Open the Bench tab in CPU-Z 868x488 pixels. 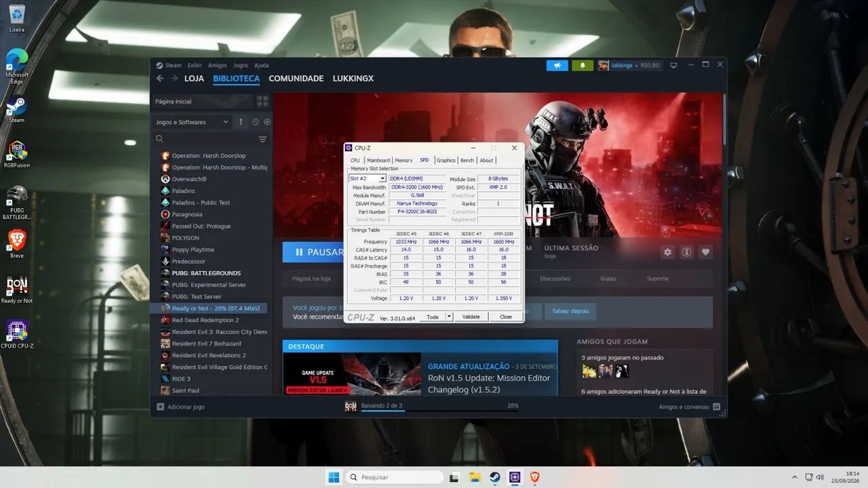click(467, 161)
